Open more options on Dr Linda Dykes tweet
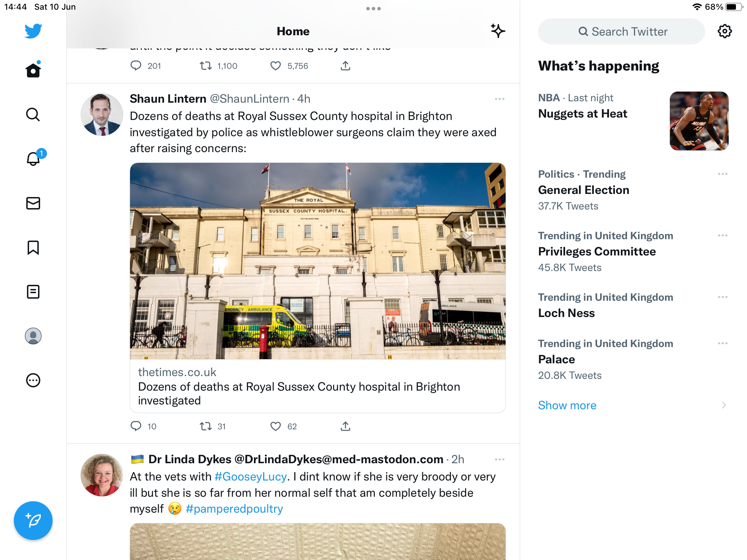 tap(499, 459)
